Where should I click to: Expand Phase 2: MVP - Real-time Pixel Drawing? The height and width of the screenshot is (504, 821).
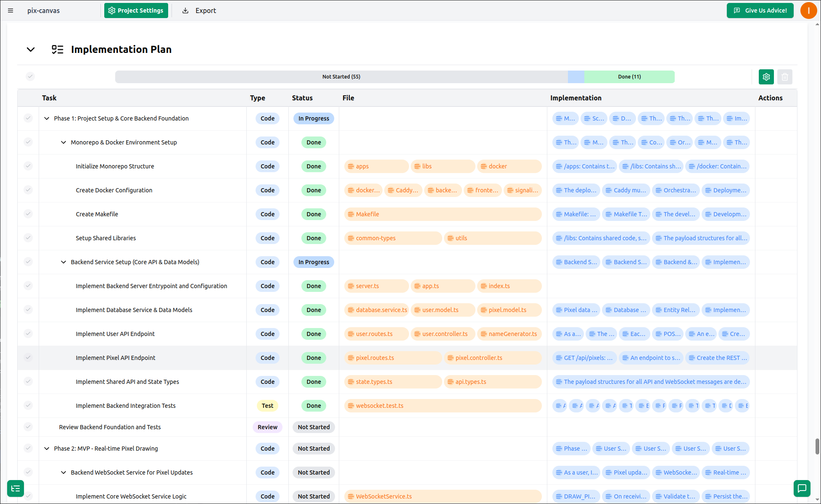[47, 448]
